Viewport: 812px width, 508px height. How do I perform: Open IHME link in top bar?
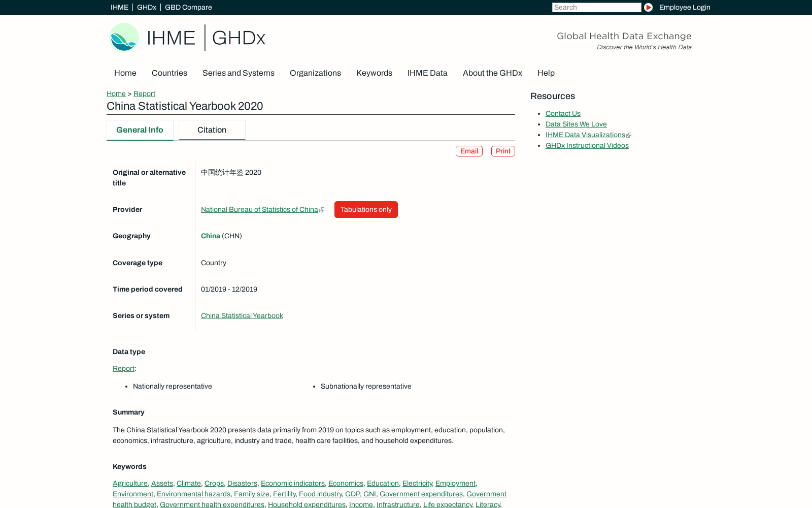coord(119,7)
